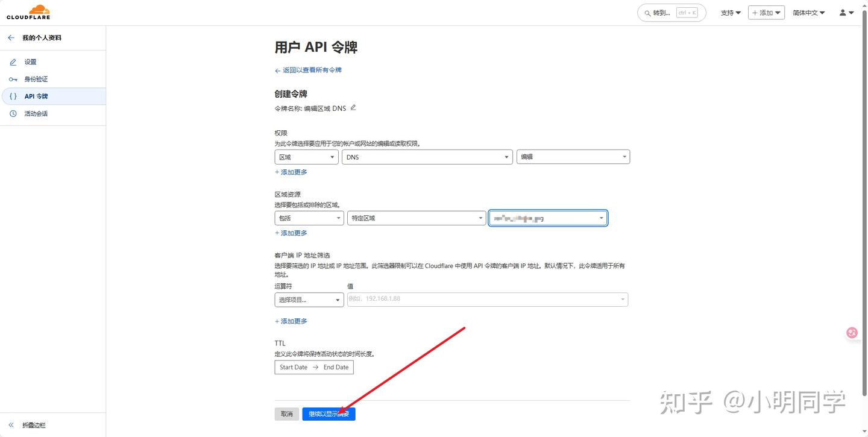Screen dimensions: 868x437
Task: Click the Cloudflare logo
Action: [x=28, y=12]
